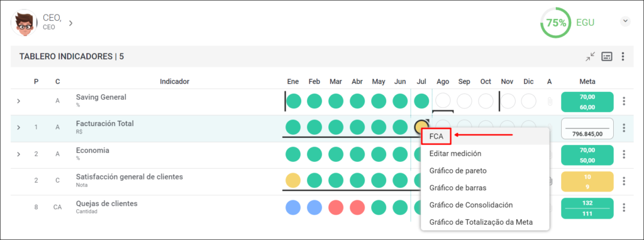This screenshot has height=240, width=644.
Task: Select Gráfico de pareto menu option
Action: pyautogui.click(x=458, y=171)
